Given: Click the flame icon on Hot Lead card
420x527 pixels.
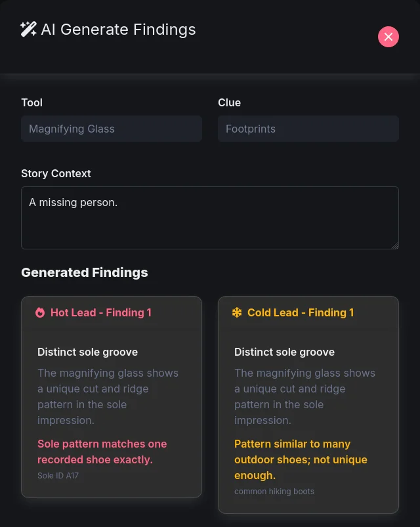Looking at the screenshot, I should point(40,313).
